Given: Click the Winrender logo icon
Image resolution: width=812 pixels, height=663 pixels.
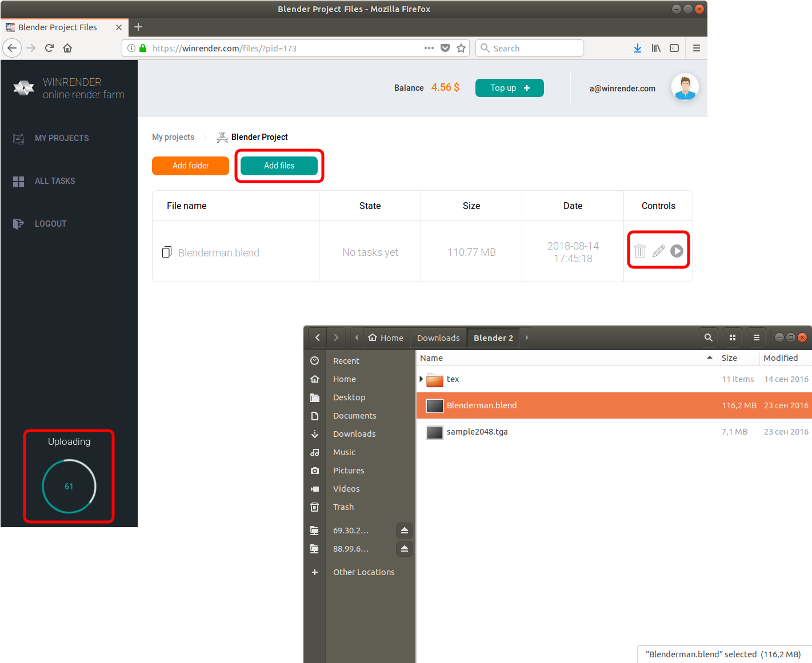Looking at the screenshot, I should pyautogui.click(x=23, y=88).
